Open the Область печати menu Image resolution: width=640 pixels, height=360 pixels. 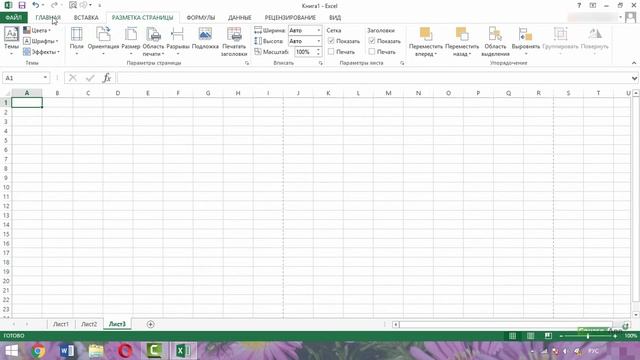point(153,40)
